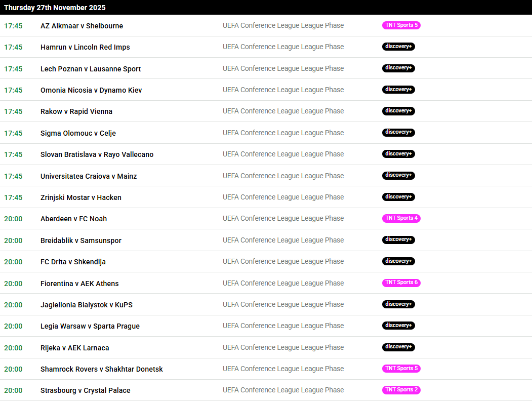The height and width of the screenshot is (402, 532).
Task: Click 17:45 time in Hamrun row
Action: pyautogui.click(x=13, y=47)
